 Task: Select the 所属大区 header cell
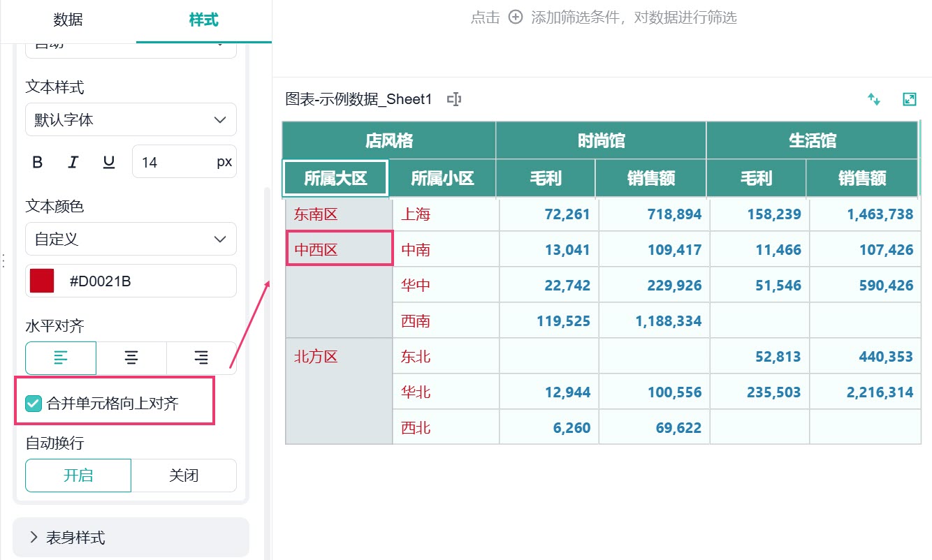click(x=335, y=178)
